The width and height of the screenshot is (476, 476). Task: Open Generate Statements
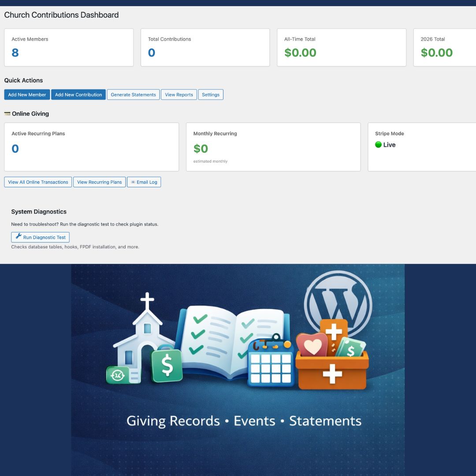point(133,95)
